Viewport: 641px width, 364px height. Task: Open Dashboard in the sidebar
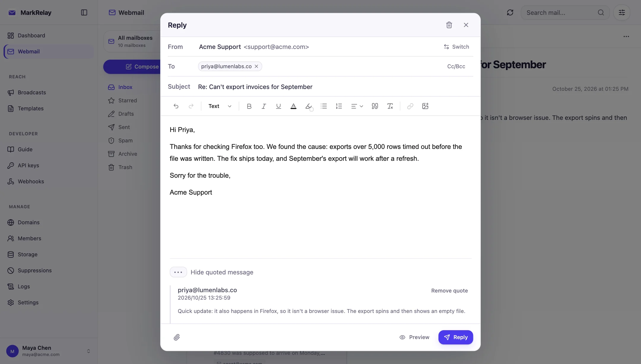tap(49, 36)
